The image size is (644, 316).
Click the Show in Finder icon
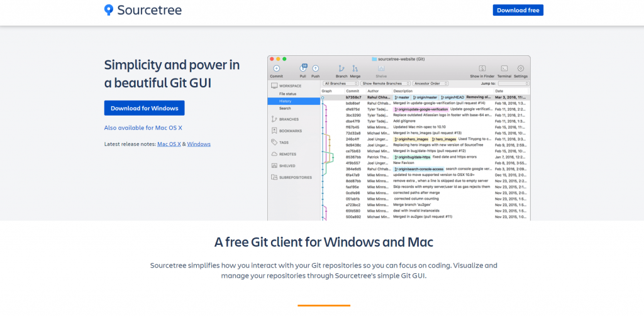[482, 68]
